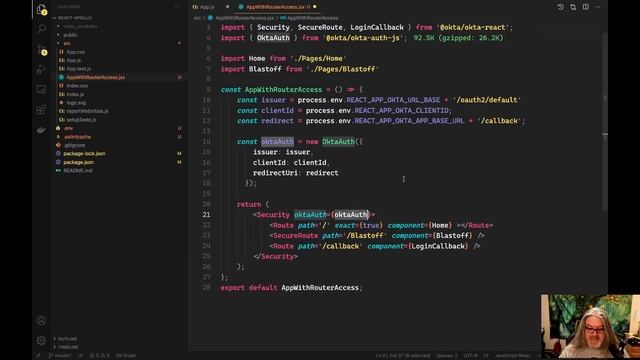The image size is (640, 360).
Task: Change indentation via Spaces: 2
Action: pos(447,356)
